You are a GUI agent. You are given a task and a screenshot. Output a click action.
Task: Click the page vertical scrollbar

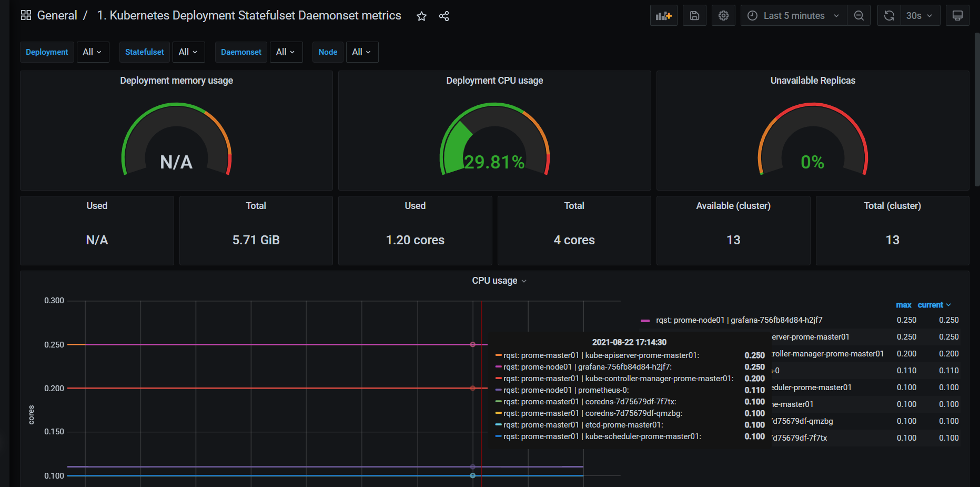[x=977, y=110]
